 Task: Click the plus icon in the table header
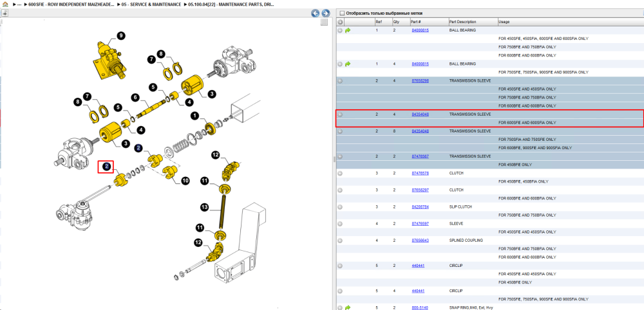[340, 22]
